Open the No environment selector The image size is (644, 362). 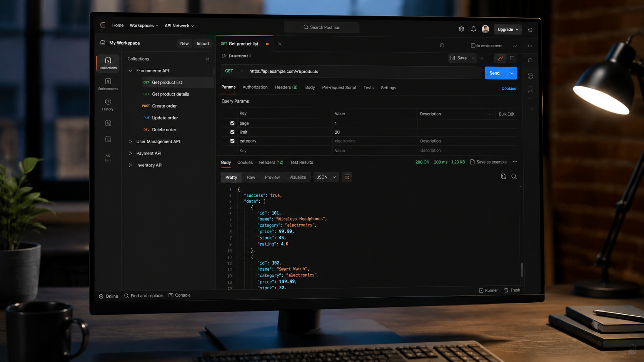point(494,46)
